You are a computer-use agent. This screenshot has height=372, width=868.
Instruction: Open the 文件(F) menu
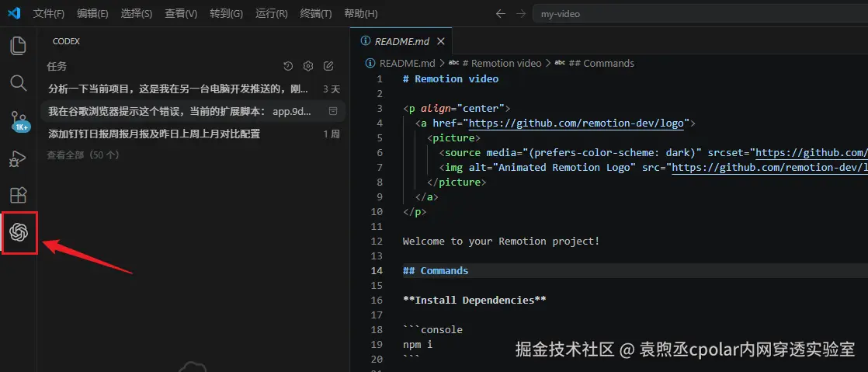pyautogui.click(x=49, y=13)
